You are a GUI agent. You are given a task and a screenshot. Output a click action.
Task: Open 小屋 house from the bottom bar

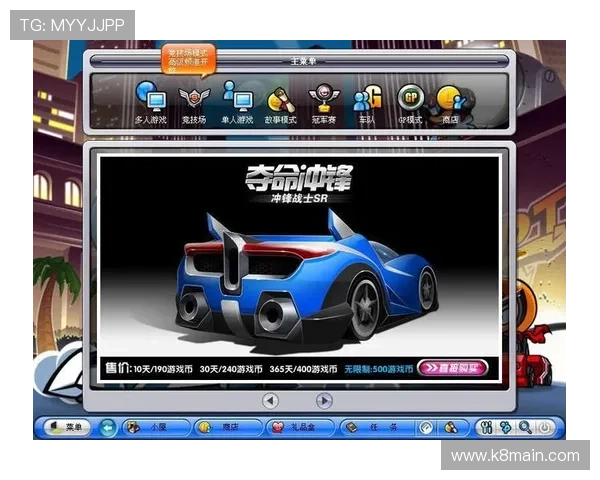(x=154, y=427)
